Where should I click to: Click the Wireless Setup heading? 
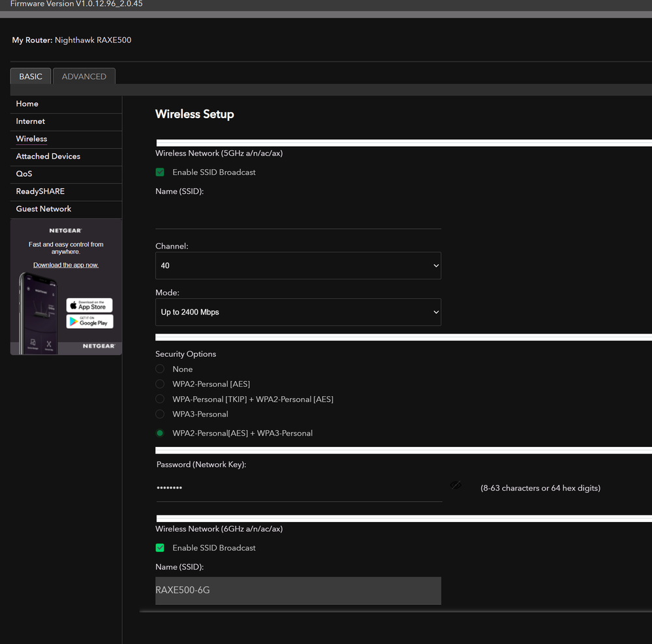(x=194, y=114)
